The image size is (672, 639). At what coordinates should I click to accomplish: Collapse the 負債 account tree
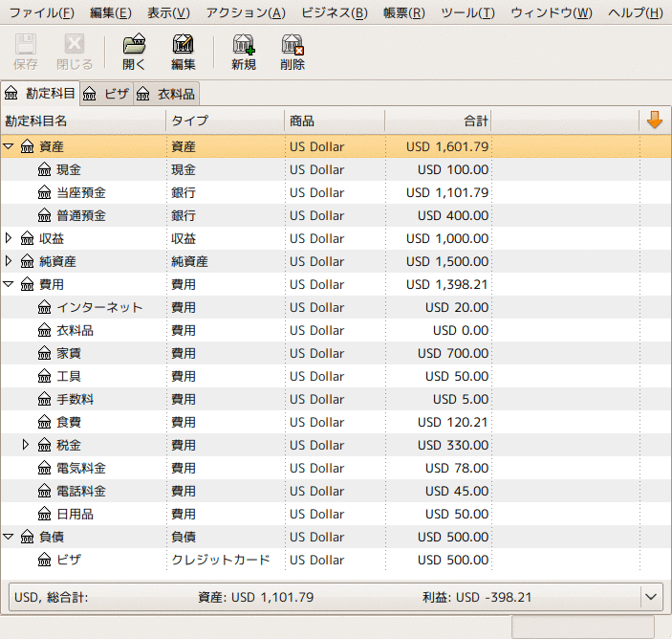click(x=9, y=538)
